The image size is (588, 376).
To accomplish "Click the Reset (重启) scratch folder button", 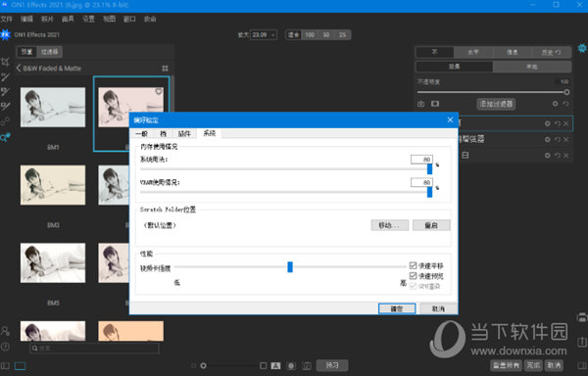I will point(431,225).
